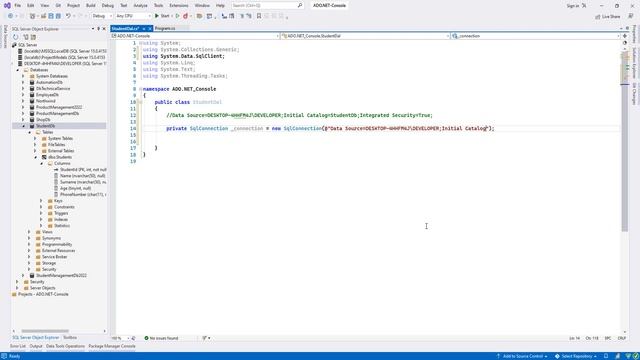Collapse the Tables folder under StudentDb

click(x=29, y=132)
